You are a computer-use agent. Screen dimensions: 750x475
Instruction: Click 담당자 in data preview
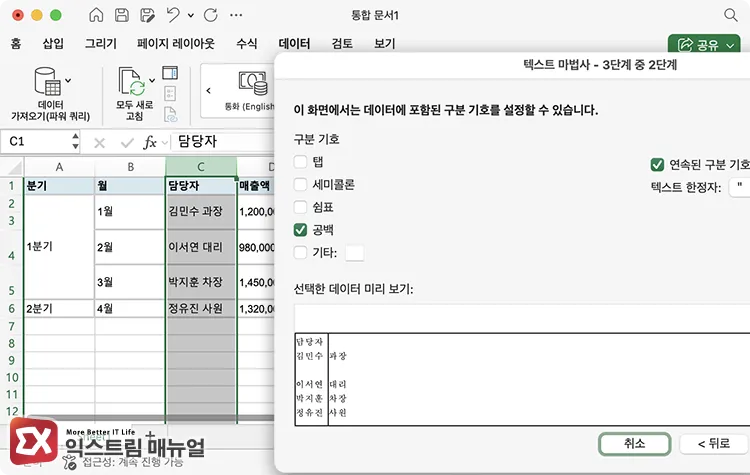click(310, 342)
